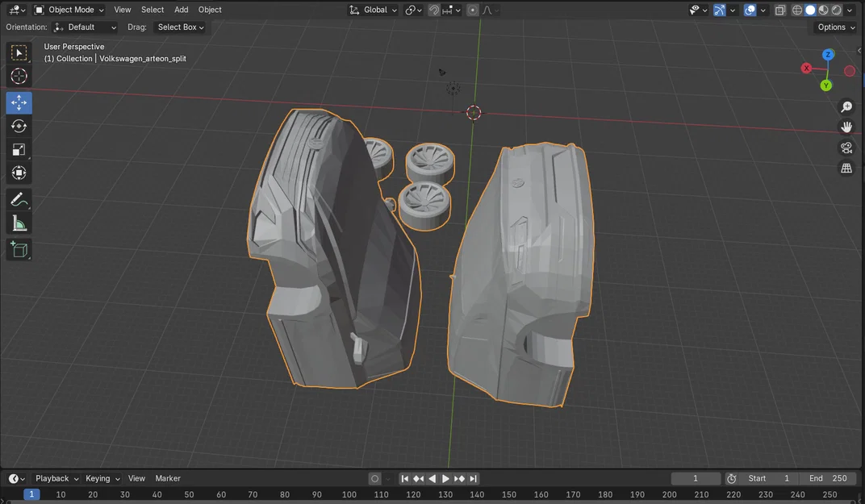Activate the Cursor tool
Screen dimensions: 865x504
(19, 76)
